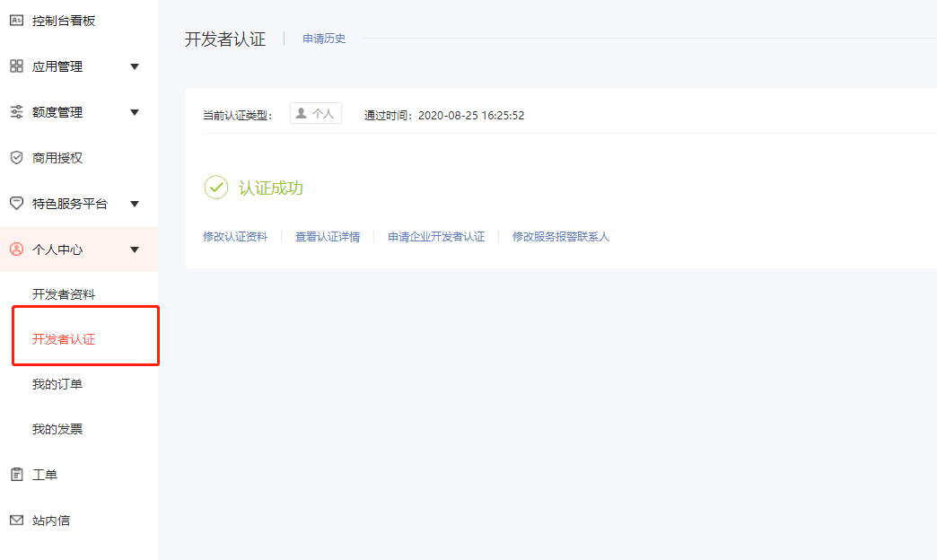Click 修改服务报警联系人 link
Screen dimensions: 937x560
[x=561, y=237]
